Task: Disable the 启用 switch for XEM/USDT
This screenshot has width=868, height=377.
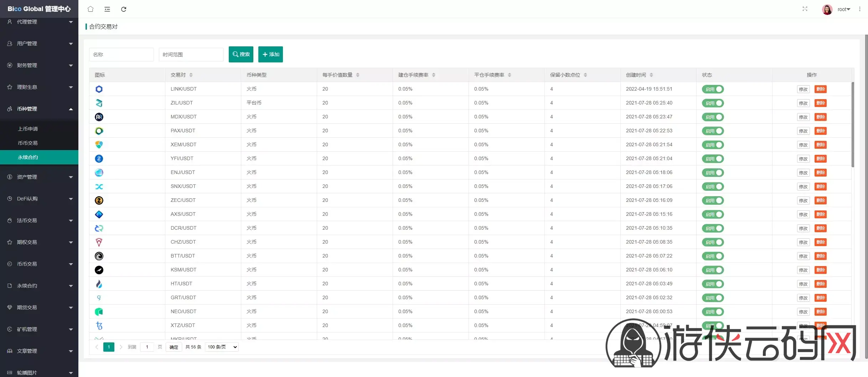Action: click(713, 145)
